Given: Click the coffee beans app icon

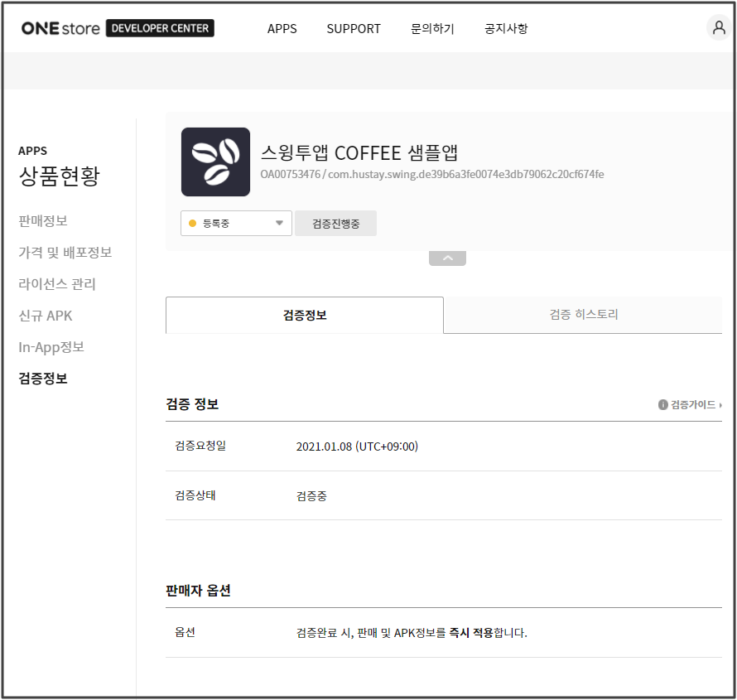Looking at the screenshot, I should click(215, 162).
